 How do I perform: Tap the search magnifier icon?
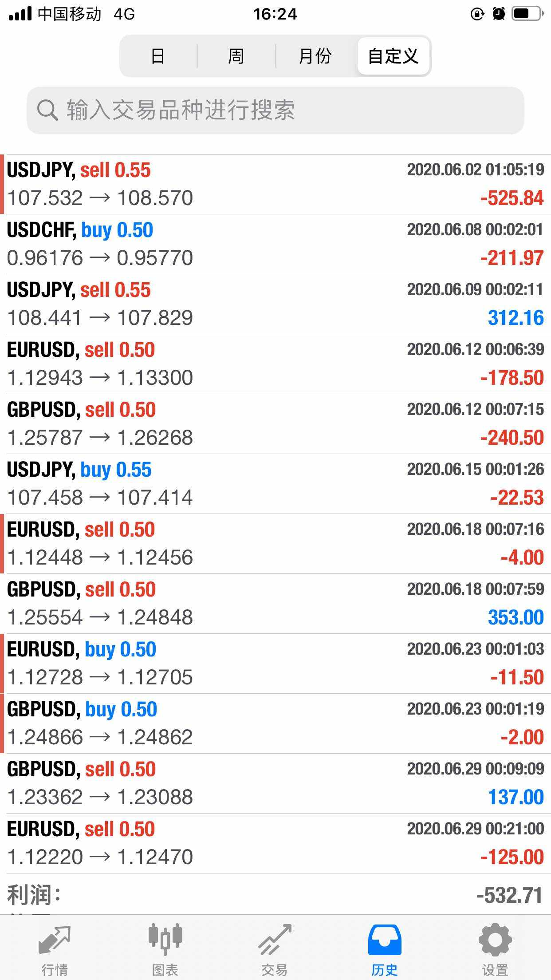(x=47, y=110)
